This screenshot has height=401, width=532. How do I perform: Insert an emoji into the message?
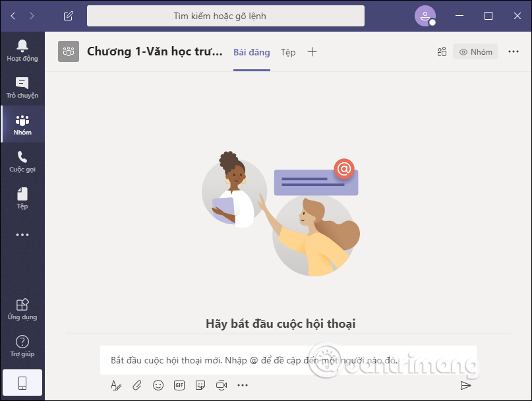point(158,385)
